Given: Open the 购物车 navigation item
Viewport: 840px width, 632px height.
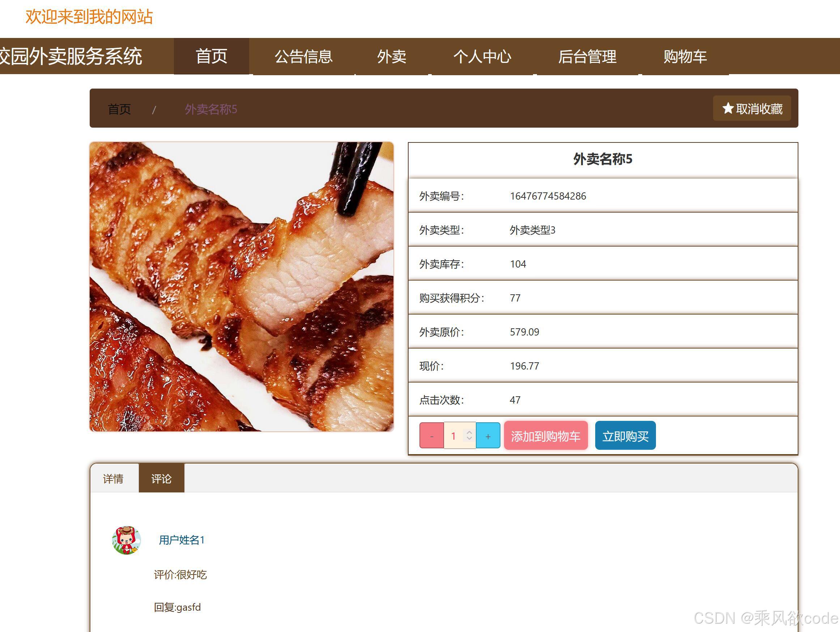Looking at the screenshot, I should point(685,56).
